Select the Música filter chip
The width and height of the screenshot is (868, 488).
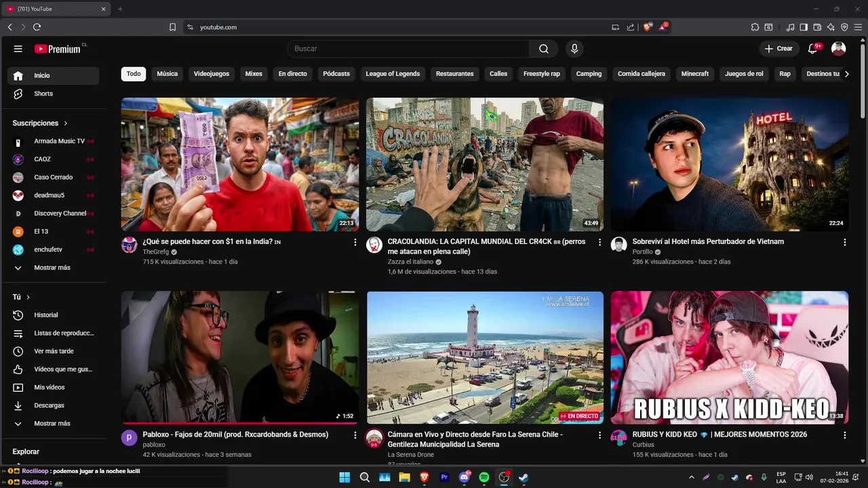click(x=167, y=74)
